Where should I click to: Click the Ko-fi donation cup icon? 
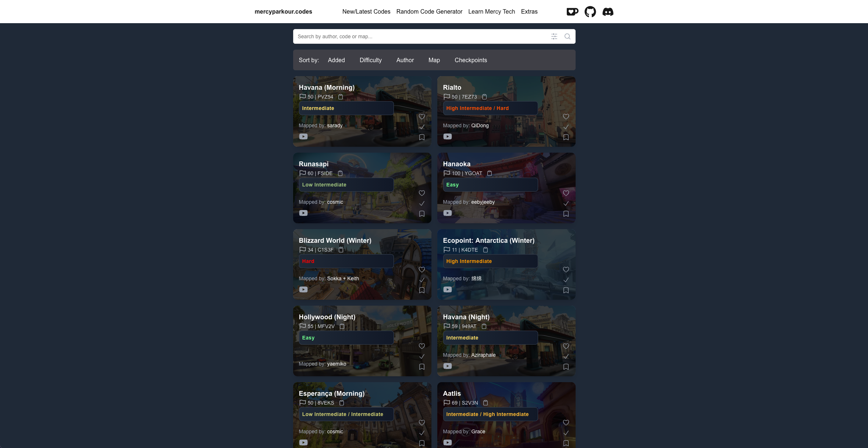click(572, 12)
